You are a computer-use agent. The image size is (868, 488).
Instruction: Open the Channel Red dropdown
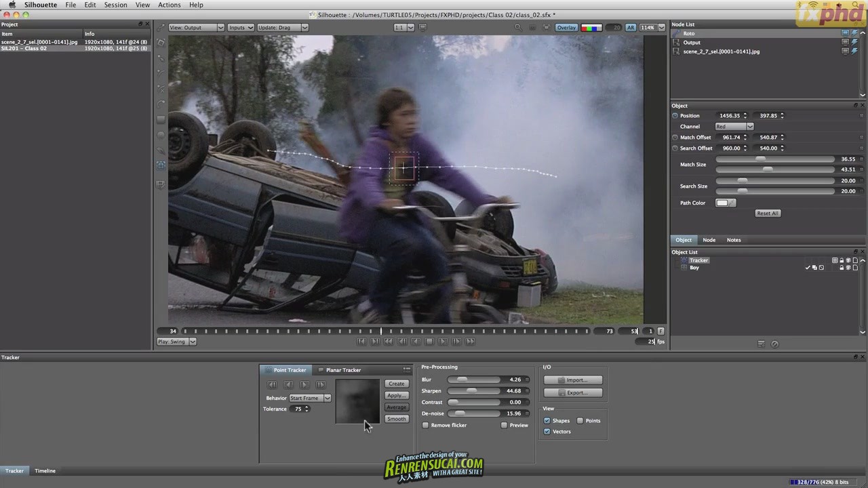[734, 127]
